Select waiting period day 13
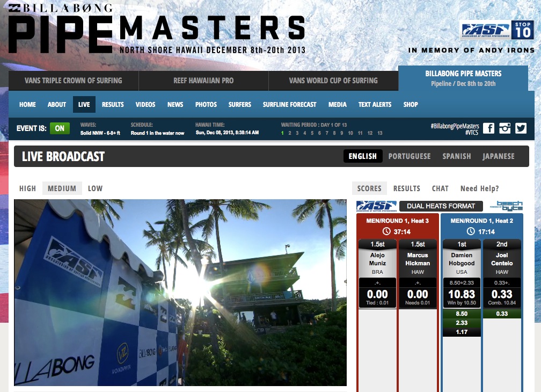 pyautogui.click(x=380, y=133)
